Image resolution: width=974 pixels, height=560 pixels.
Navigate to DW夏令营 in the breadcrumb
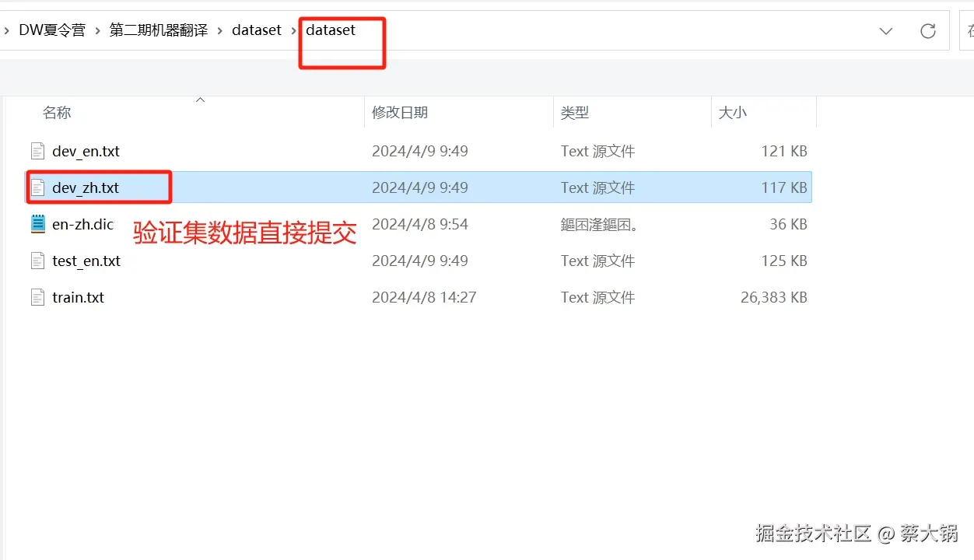pos(51,30)
